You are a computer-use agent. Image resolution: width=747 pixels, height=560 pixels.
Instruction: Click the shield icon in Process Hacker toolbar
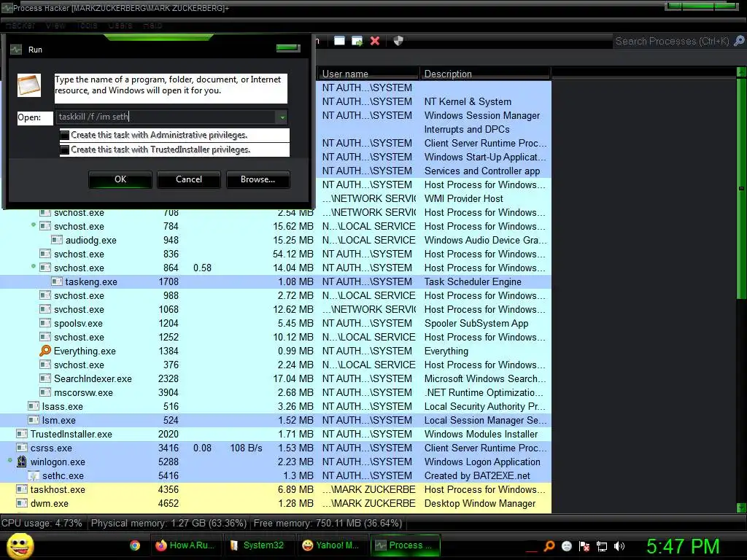(x=398, y=41)
